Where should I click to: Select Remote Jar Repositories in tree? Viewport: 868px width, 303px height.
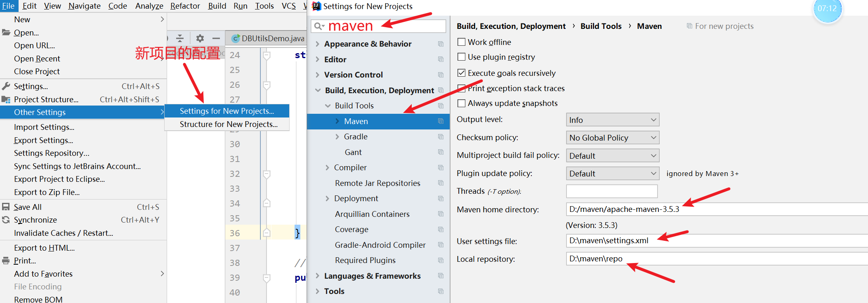tap(377, 183)
